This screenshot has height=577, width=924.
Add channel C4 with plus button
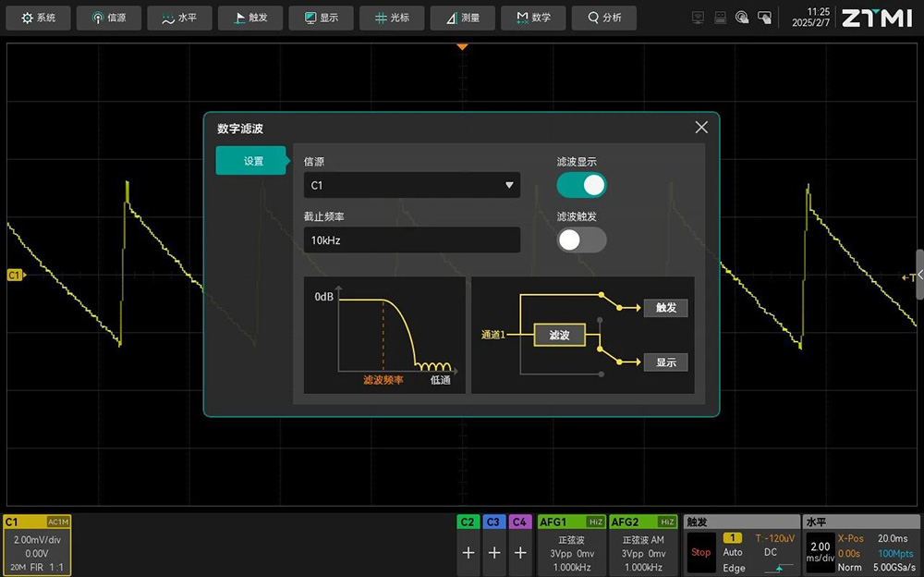[x=520, y=552]
